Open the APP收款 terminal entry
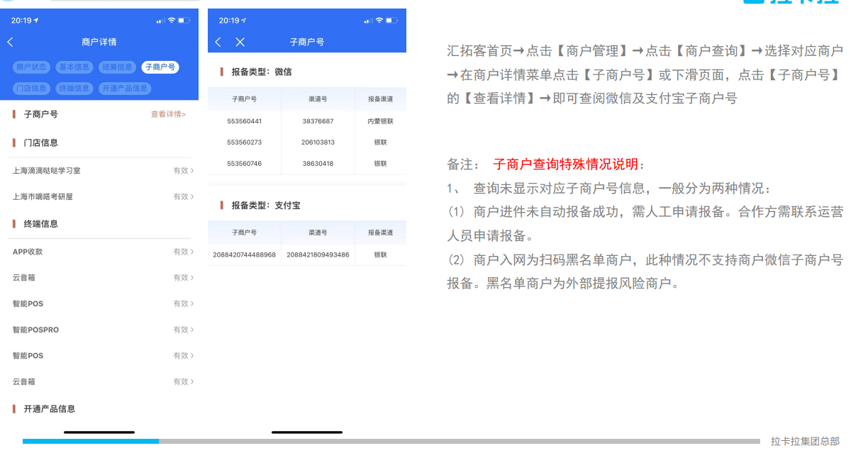Screen dimensions: 868x453 tap(103, 252)
